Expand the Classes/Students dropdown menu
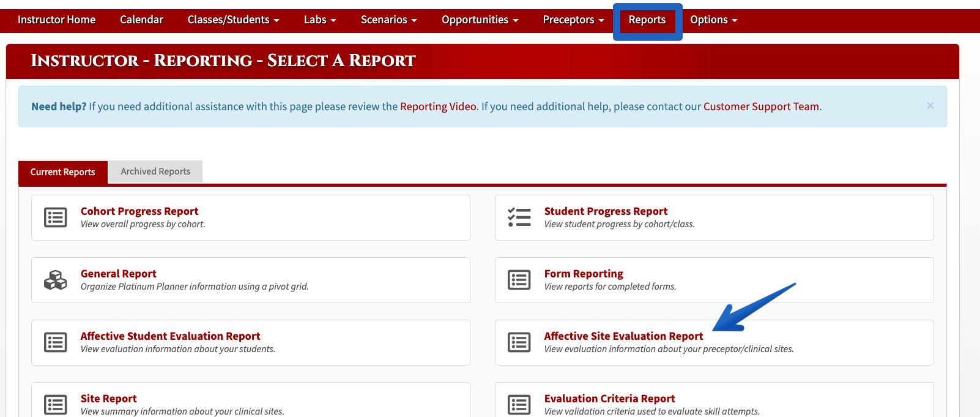 pyautogui.click(x=233, y=20)
